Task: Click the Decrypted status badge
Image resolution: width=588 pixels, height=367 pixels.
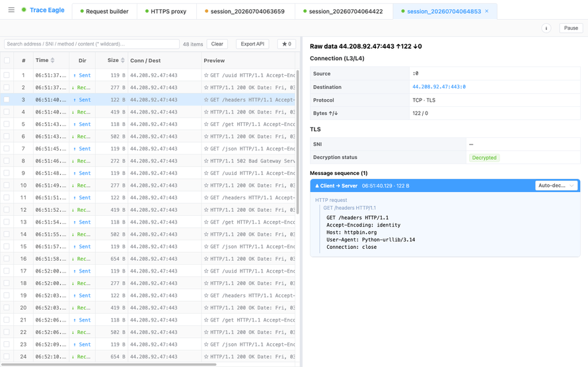Action: [484, 158]
